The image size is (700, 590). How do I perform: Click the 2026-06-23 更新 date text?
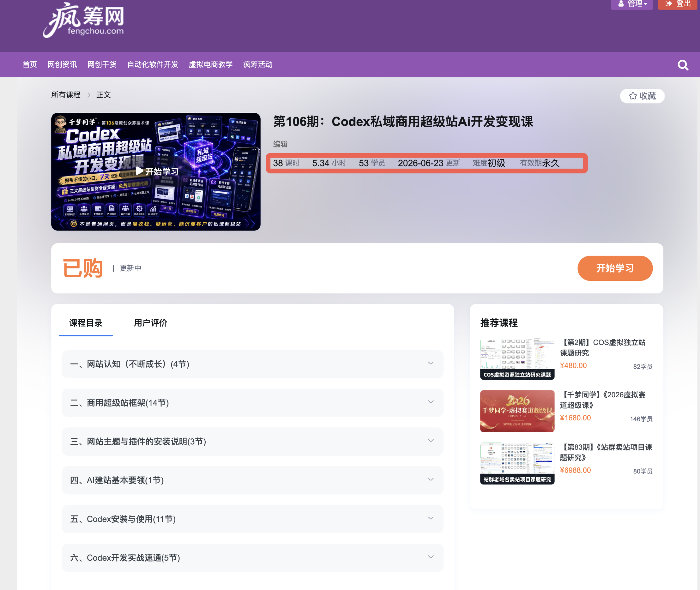coord(429,163)
